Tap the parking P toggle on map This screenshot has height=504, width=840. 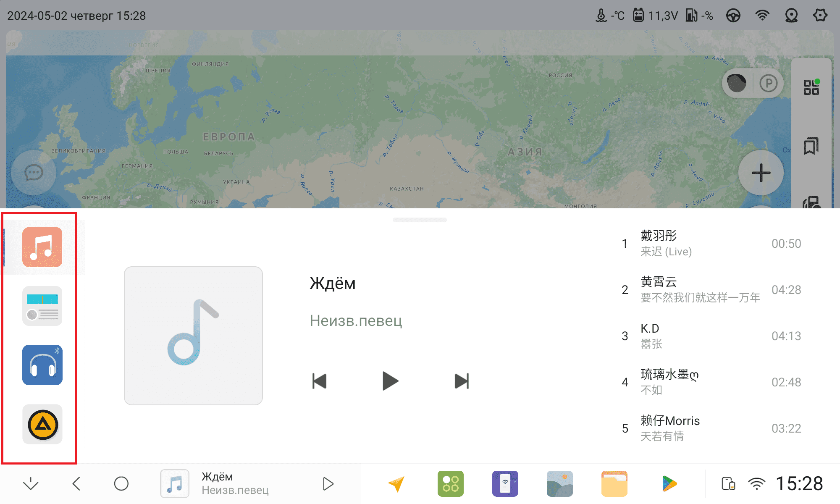pyautogui.click(x=769, y=83)
